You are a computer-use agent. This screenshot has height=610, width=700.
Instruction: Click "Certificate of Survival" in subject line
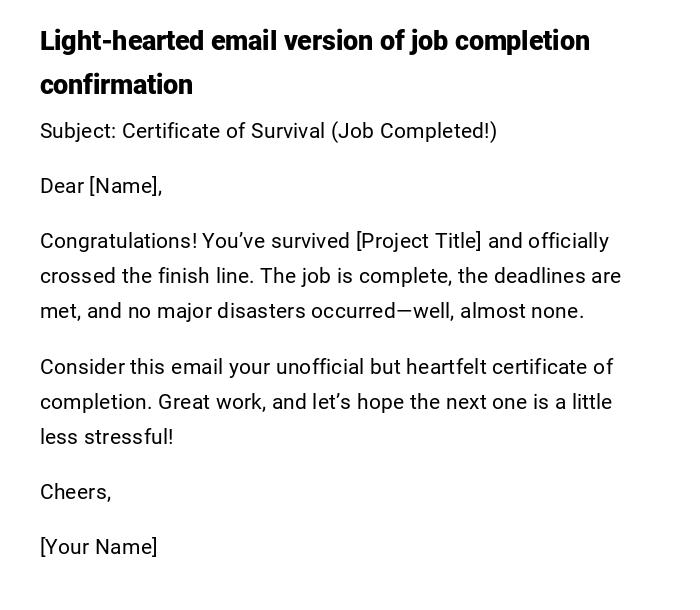tap(224, 131)
